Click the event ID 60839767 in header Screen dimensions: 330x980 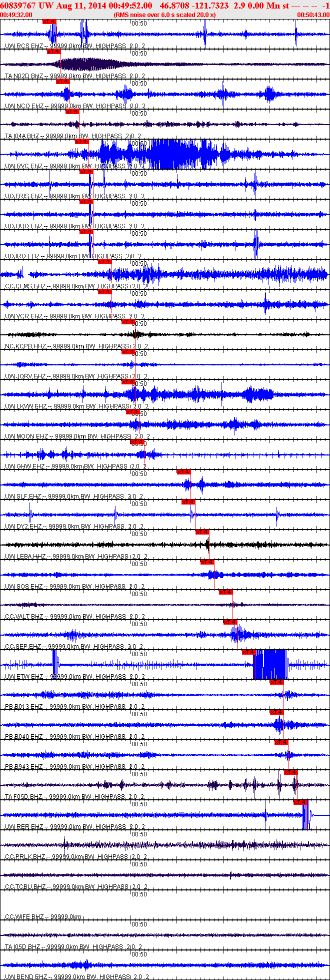(18, 6)
